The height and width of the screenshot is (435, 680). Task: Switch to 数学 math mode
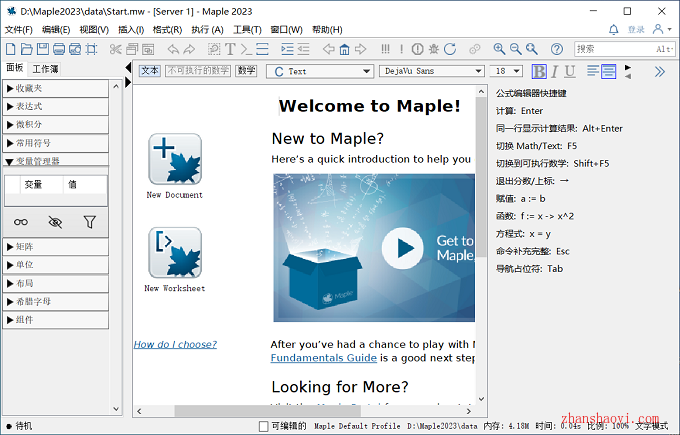246,71
